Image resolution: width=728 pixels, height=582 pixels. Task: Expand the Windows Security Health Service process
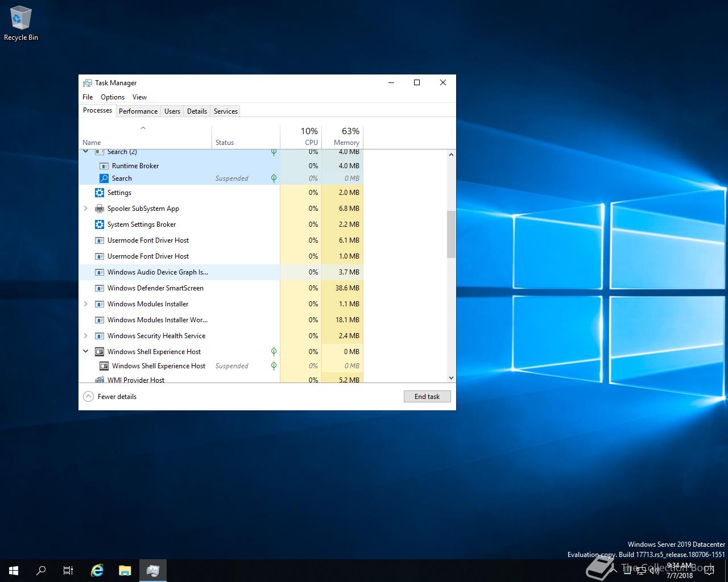(x=86, y=336)
